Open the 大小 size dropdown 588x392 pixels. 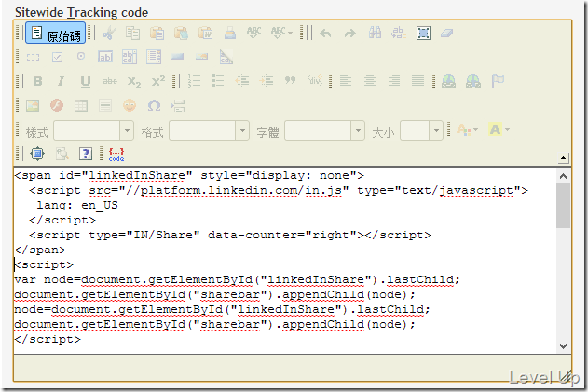point(421,130)
